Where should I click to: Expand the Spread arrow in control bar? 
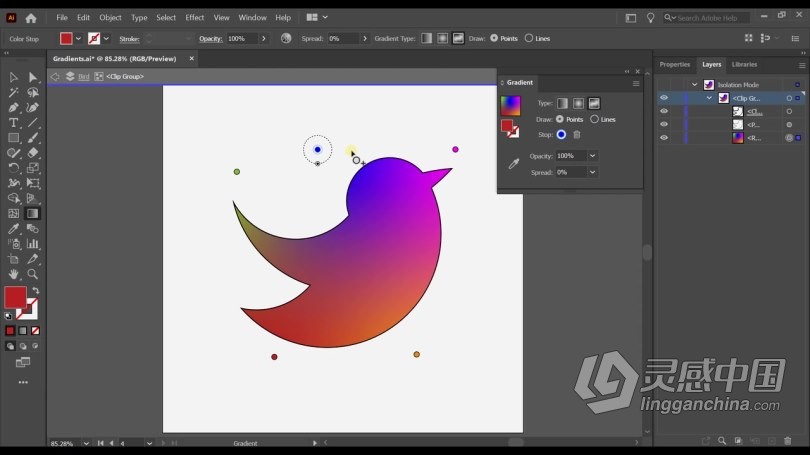(365, 38)
